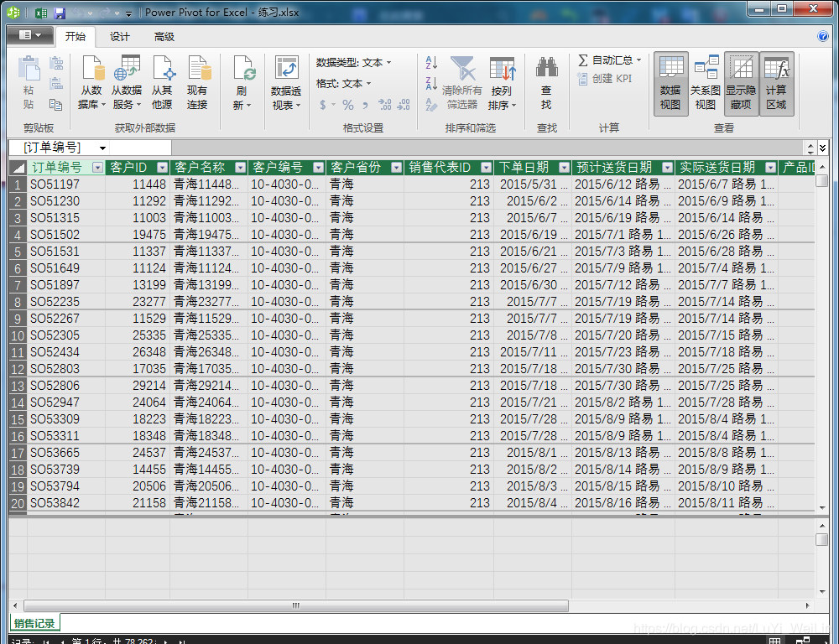Open 订单编号 column filter dropdown
Image resolution: width=839 pixels, height=644 pixels.
pyautogui.click(x=97, y=168)
